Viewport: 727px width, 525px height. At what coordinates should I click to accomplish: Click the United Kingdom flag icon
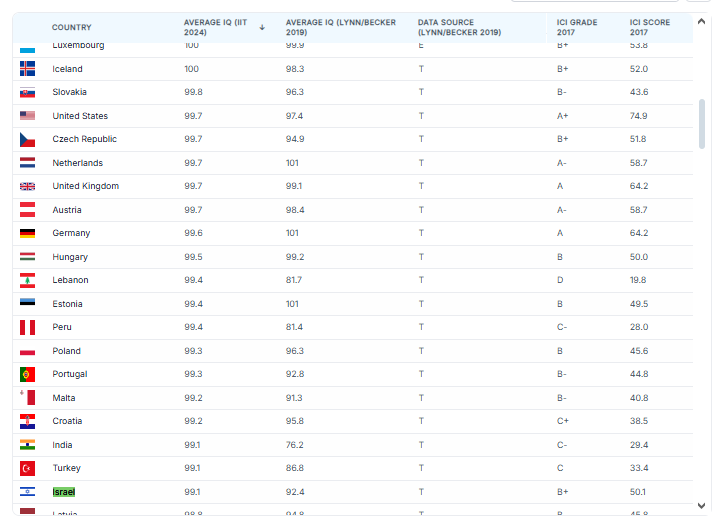[27, 186]
